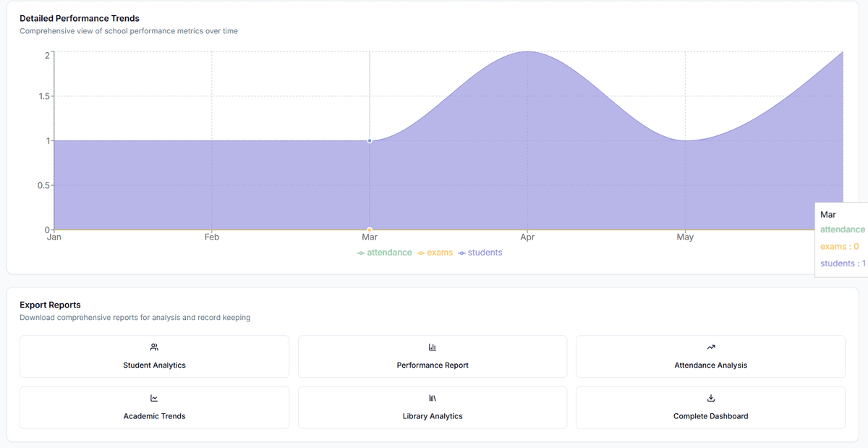Click the Academic Trends export card

pos(154,407)
